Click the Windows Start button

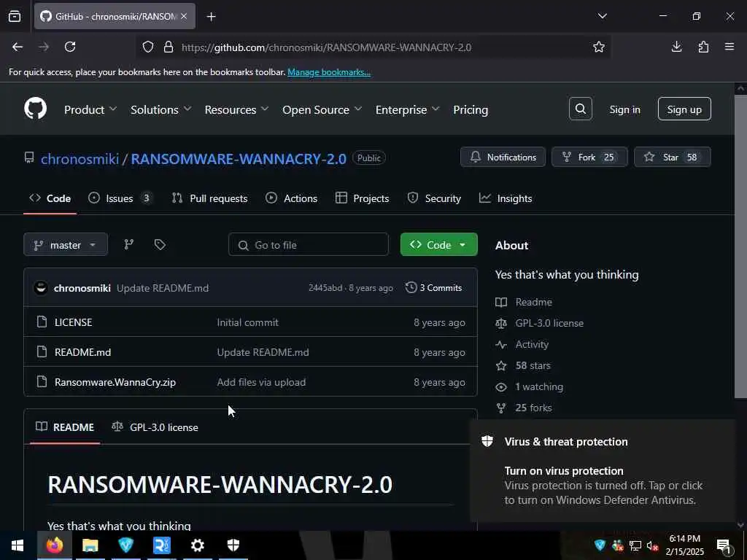click(x=18, y=545)
